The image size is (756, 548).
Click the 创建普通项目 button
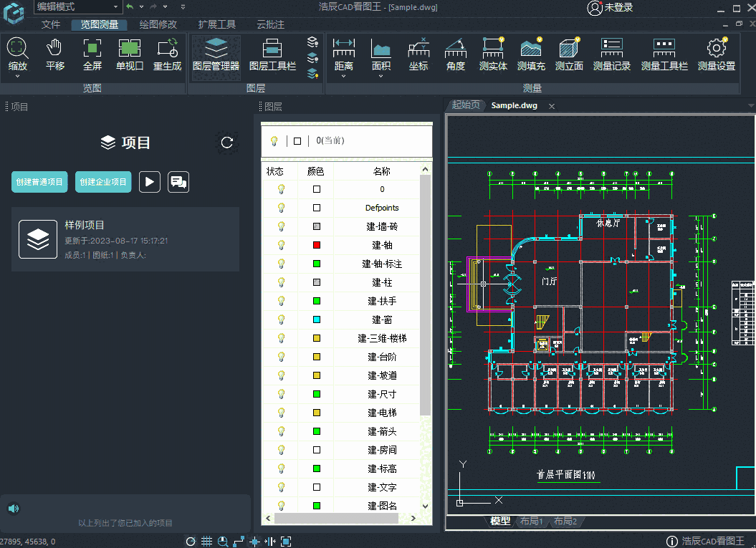click(39, 182)
